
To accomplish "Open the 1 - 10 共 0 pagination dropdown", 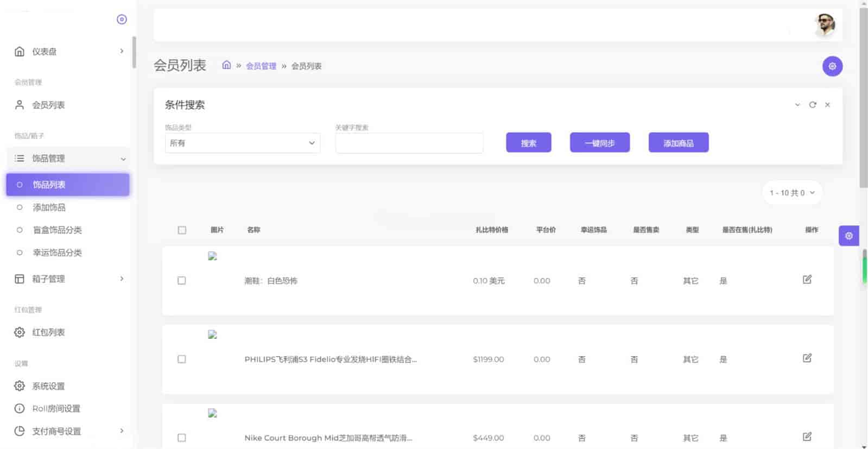I will [x=791, y=193].
